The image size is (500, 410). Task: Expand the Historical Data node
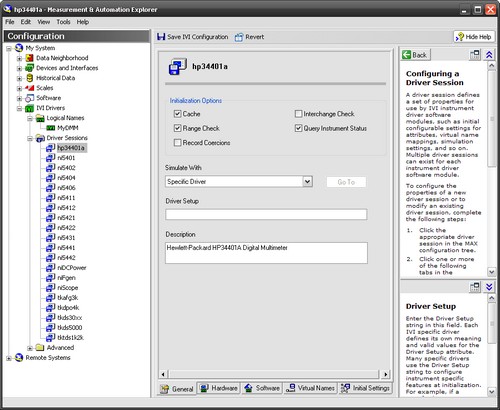point(19,79)
